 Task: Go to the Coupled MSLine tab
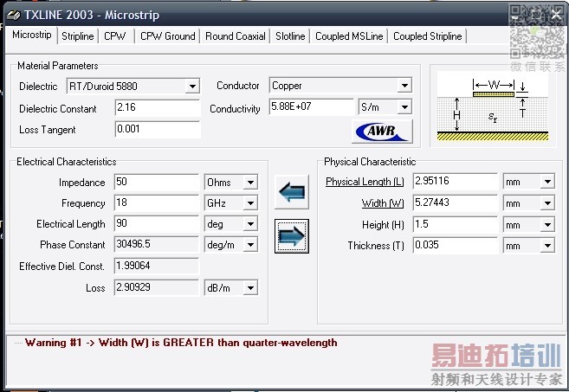[349, 36]
